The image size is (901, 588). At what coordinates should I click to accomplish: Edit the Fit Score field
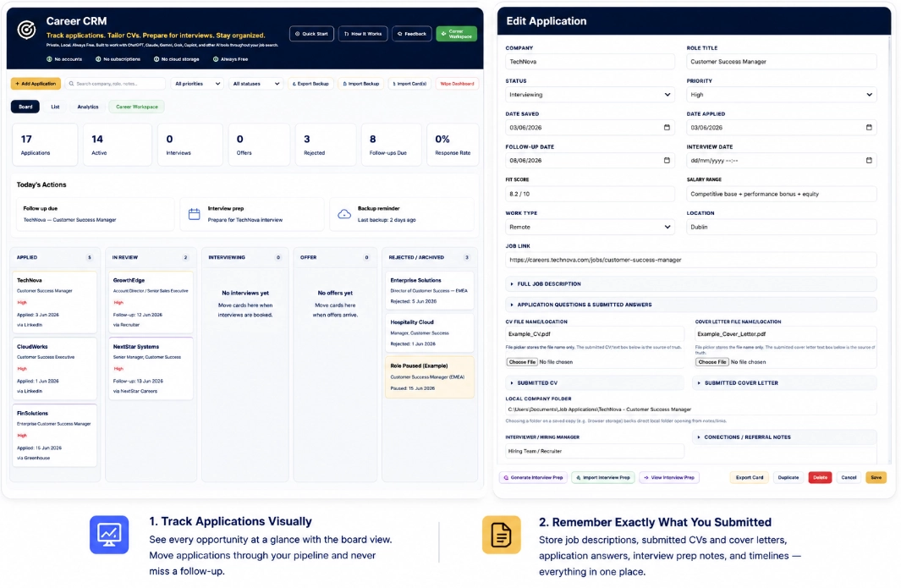[x=590, y=195]
